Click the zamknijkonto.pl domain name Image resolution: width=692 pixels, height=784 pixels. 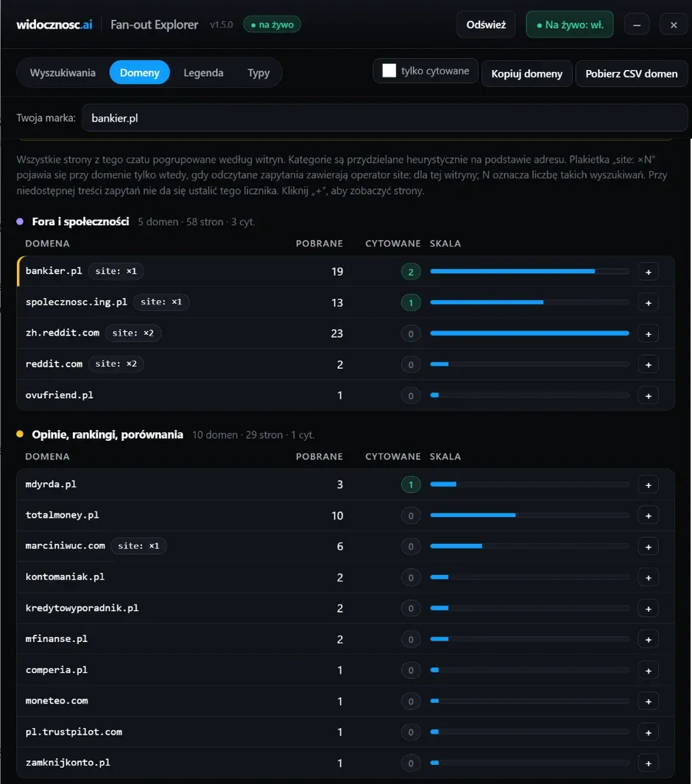pyautogui.click(x=68, y=763)
